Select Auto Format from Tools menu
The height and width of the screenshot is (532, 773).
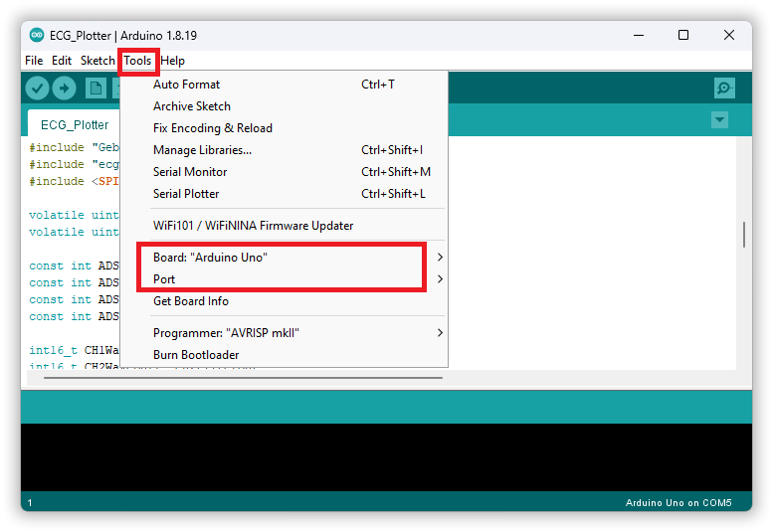284,85
